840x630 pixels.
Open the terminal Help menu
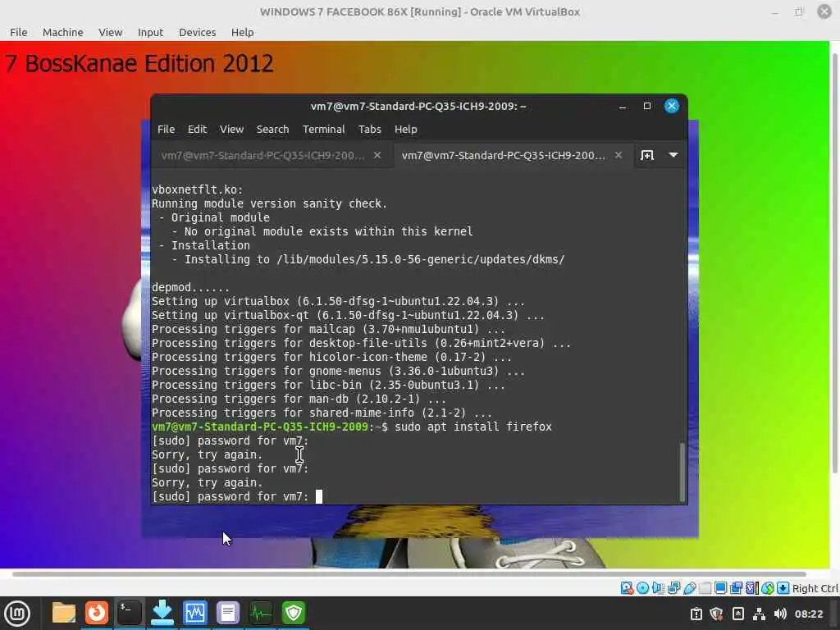pyautogui.click(x=405, y=129)
